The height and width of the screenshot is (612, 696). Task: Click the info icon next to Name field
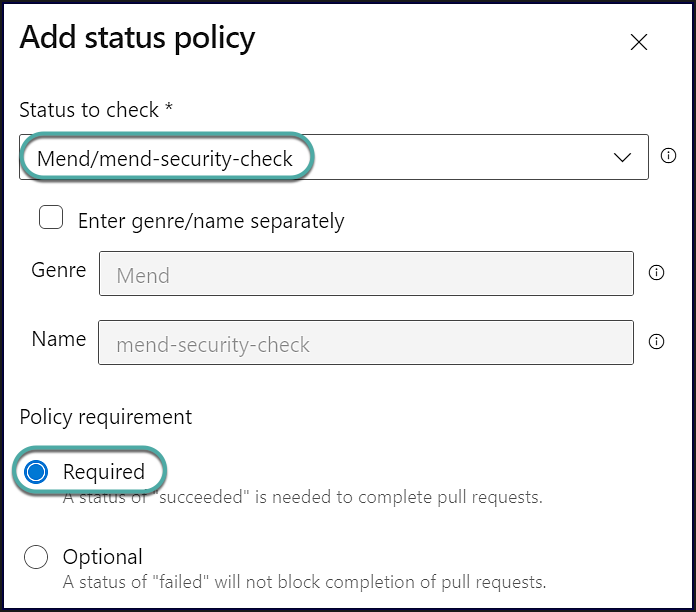657,342
